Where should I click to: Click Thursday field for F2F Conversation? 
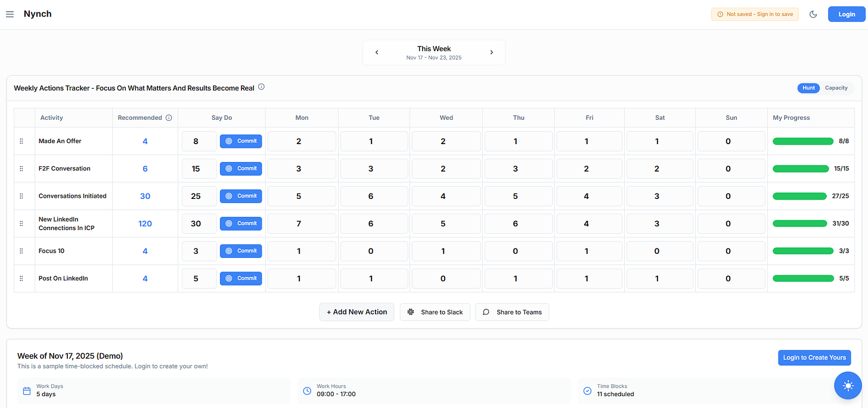519,169
